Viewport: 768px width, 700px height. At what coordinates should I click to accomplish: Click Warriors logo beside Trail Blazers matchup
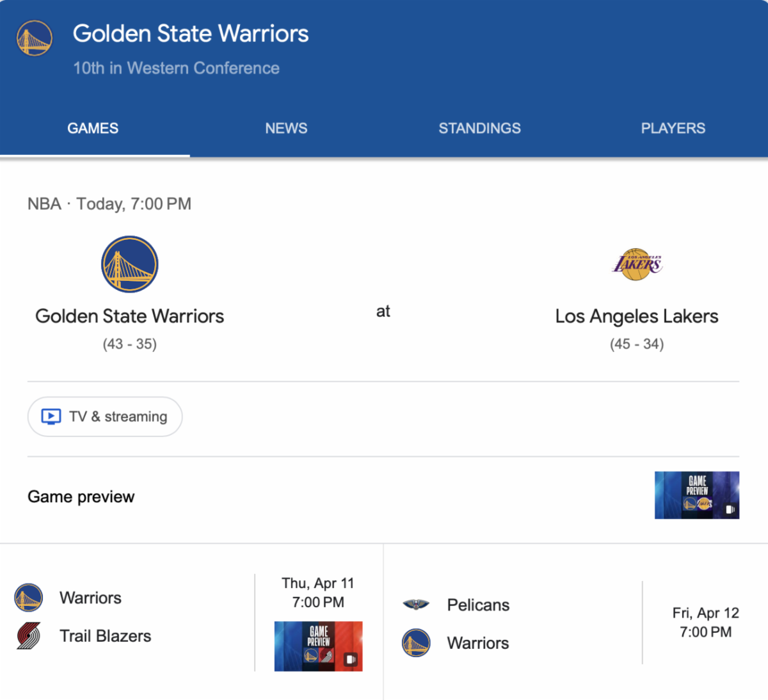(28, 598)
